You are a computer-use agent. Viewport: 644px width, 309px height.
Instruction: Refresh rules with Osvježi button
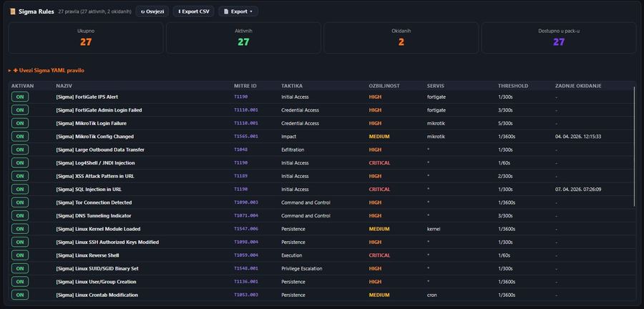point(152,11)
